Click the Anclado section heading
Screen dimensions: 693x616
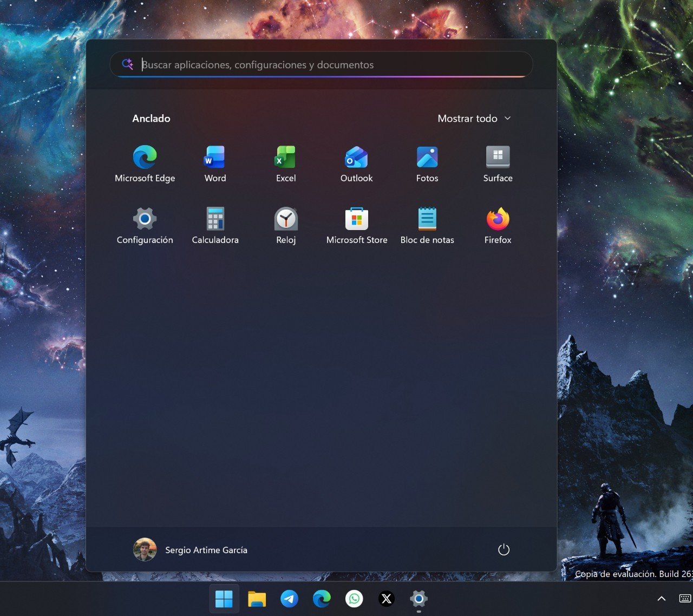point(152,119)
